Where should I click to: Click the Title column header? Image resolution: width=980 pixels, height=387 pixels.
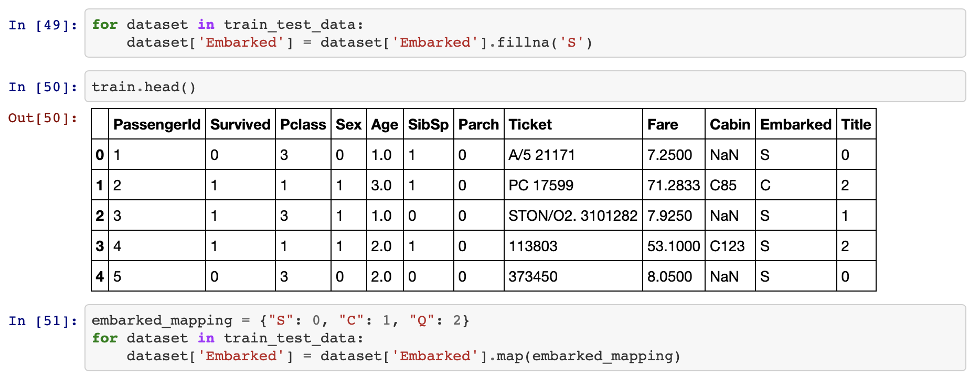tap(856, 124)
